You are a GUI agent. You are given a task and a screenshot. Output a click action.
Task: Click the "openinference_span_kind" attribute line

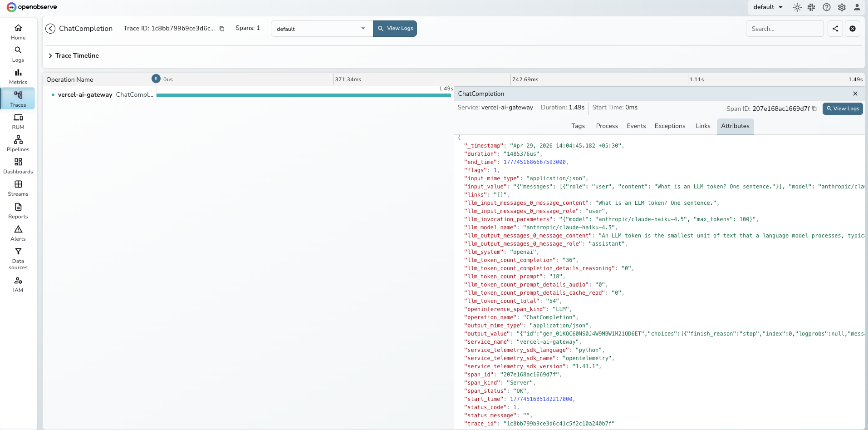pos(518,309)
